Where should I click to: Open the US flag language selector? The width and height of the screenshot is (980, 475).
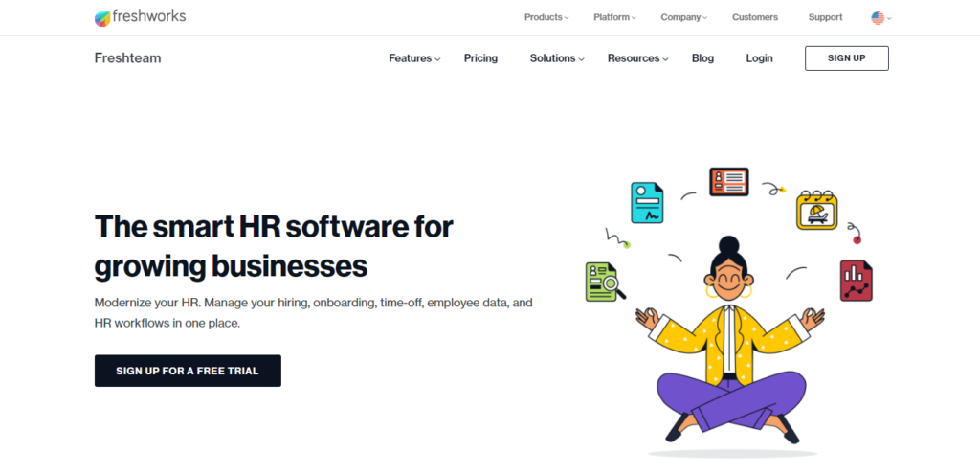coord(881,18)
